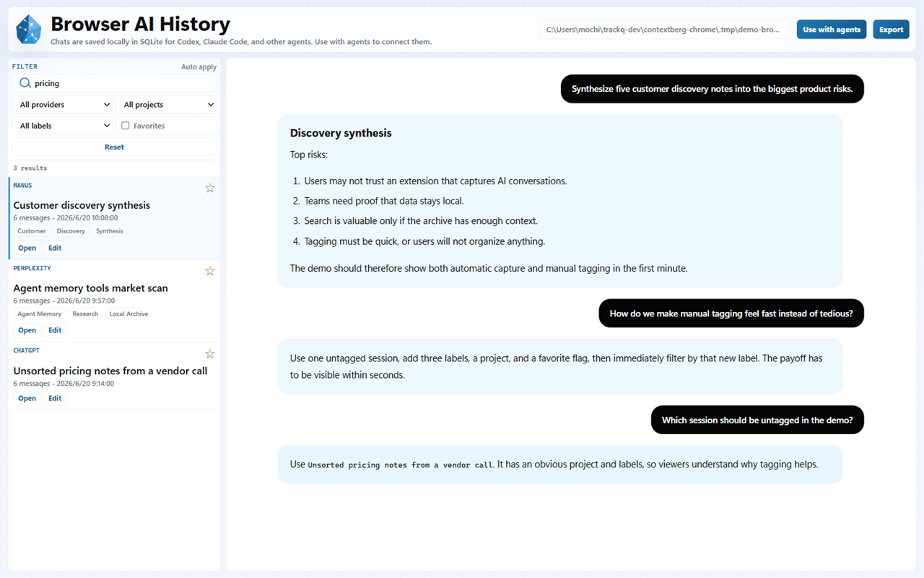
Task: Click the inline code Unsorted pricing notes text
Action: point(401,465)
